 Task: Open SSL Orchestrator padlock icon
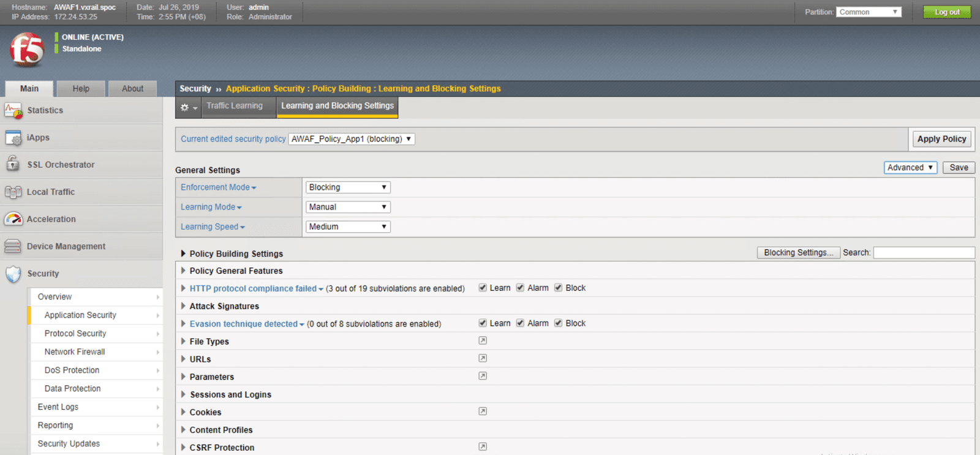[x=13, y=164]
